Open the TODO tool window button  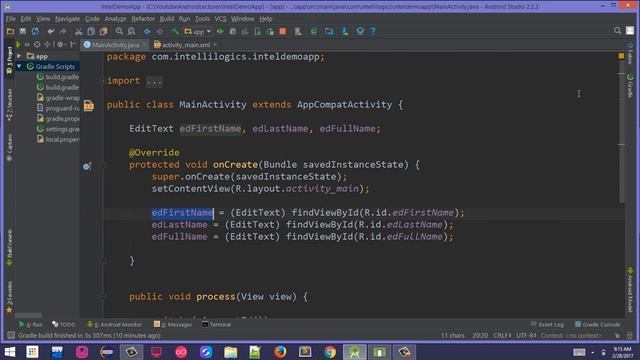pyautogui.click(x=64, y=324)
